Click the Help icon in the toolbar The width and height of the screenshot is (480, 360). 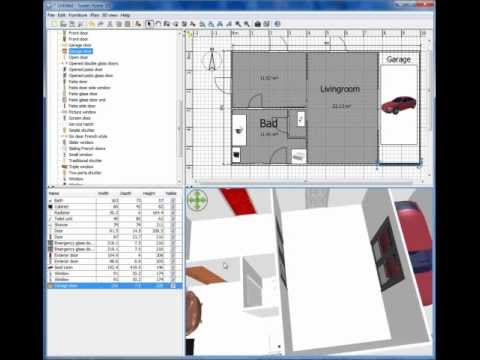[277, 24]
